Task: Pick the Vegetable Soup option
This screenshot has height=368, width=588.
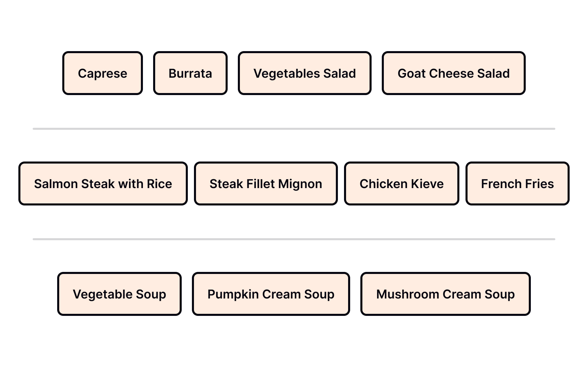Action: click(119, 294)
